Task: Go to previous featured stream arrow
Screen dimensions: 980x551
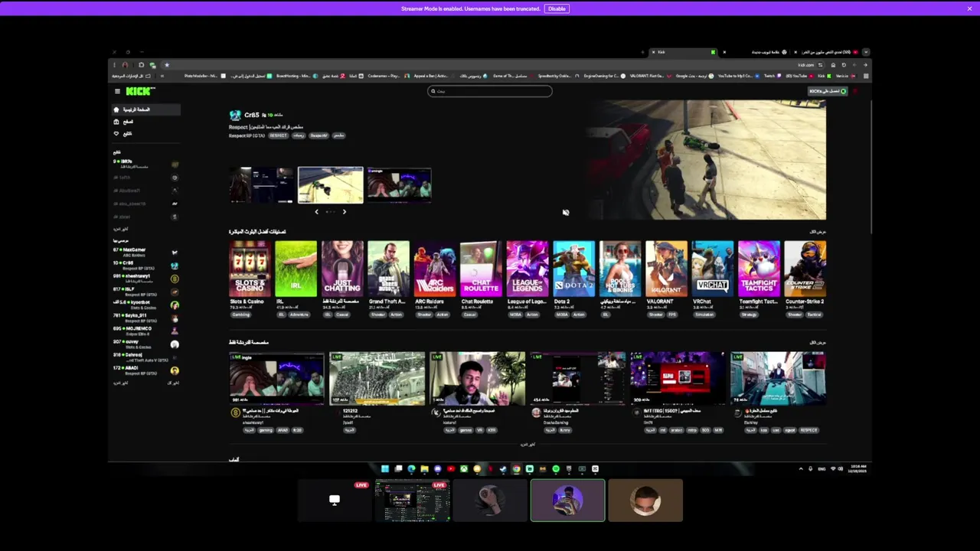Action: pos(317,212)
